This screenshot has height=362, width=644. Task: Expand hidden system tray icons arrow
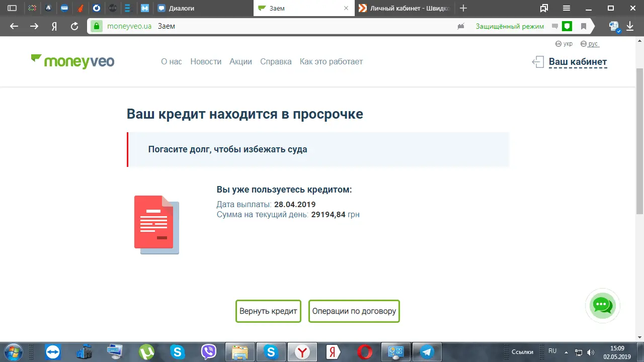(566, 351)
